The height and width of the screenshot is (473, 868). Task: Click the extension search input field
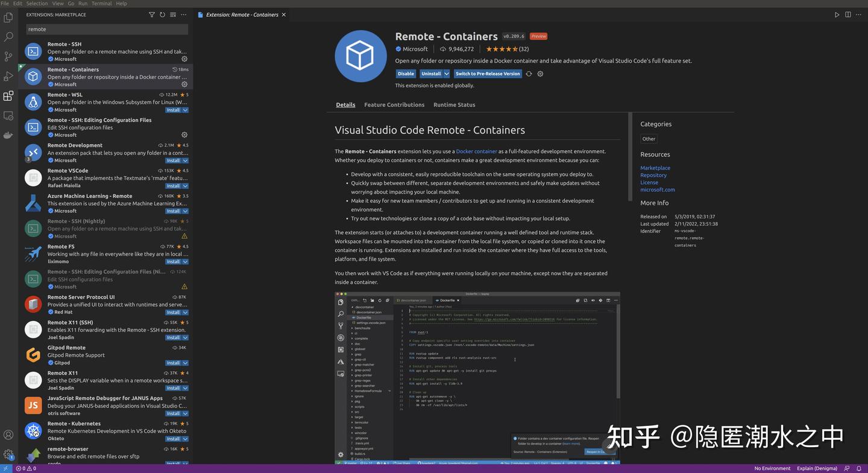pos(106,29)
